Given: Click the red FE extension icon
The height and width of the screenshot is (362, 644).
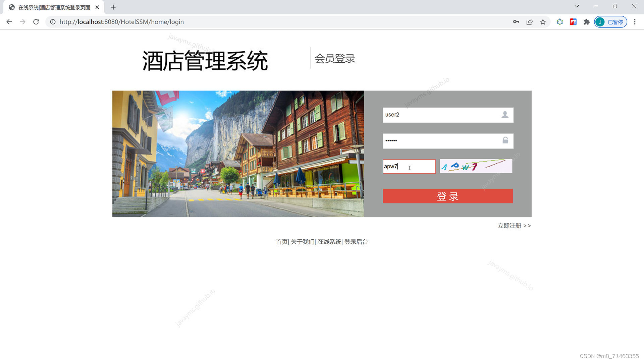Looking at the screenshot, I should point(573,22).
